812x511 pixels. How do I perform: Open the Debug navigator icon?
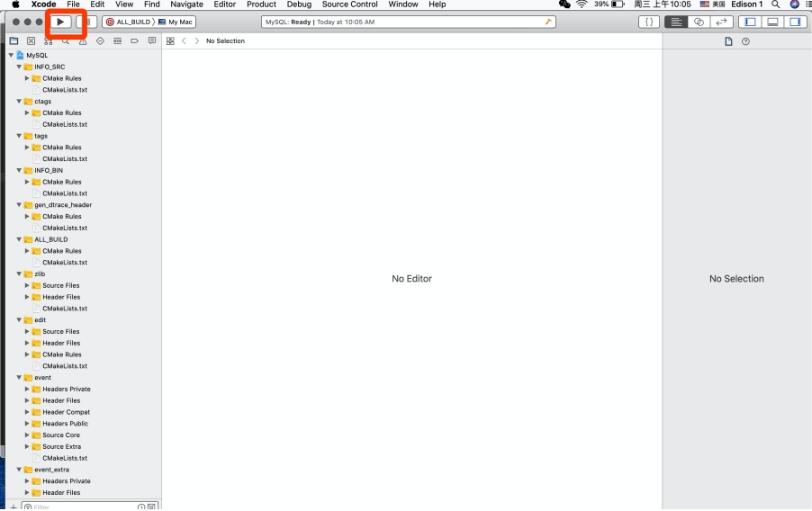pos(118,40)
